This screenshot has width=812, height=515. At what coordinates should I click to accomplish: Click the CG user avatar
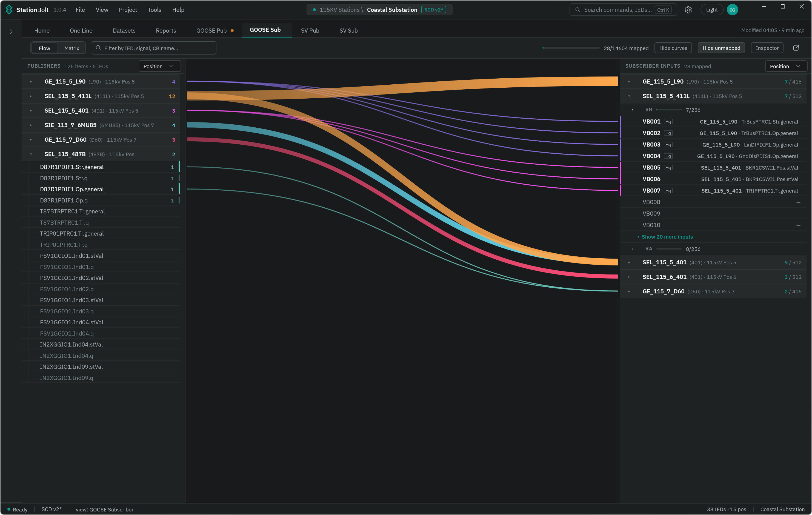click(x=732, y=10)
